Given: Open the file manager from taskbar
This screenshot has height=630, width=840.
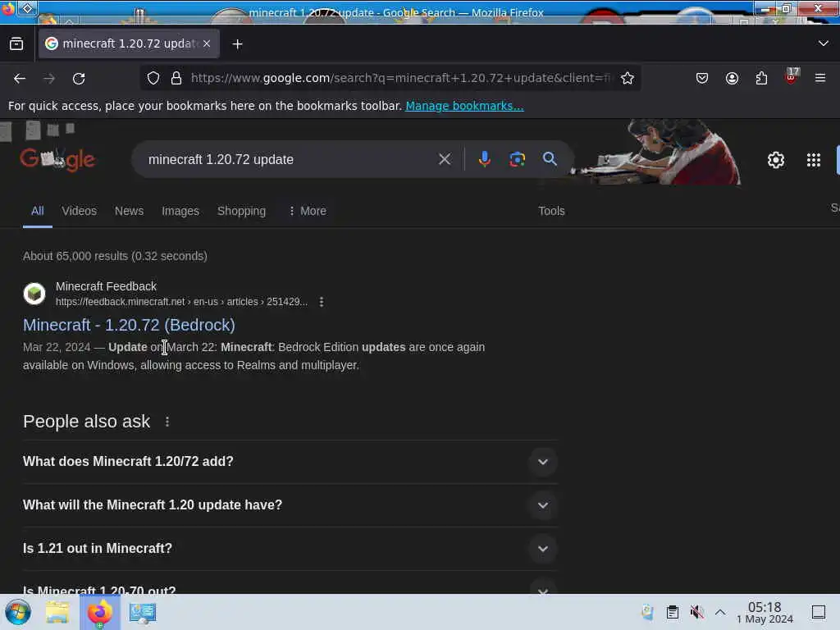Looking at the screenshot, I should (57, 612).
